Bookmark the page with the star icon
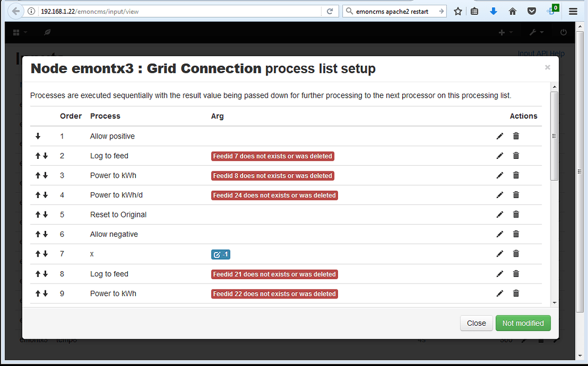The width and height of the screenshot is (588, 366). [x=458, y=11]
